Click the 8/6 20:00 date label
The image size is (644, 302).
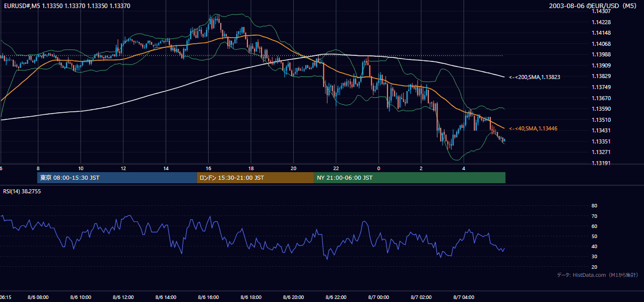(293, 297)
